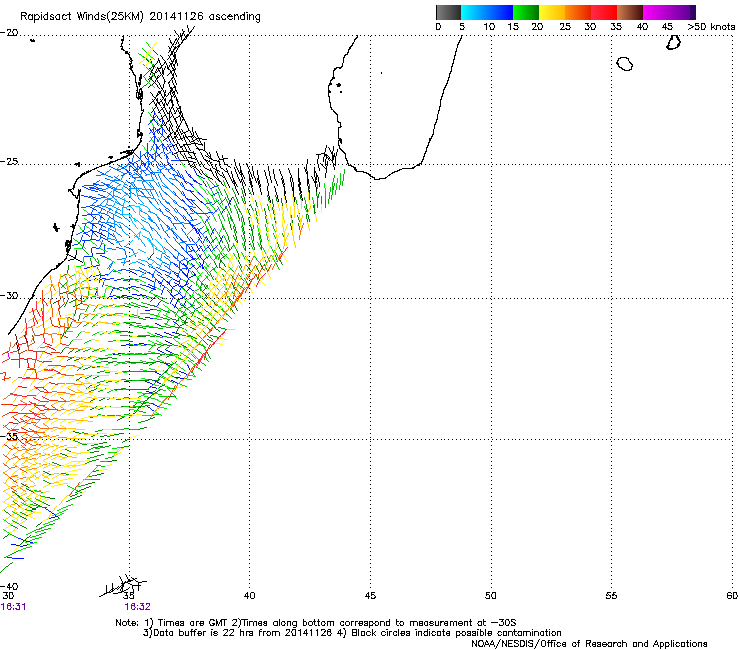Screen dimensions: 740x650
Task: Click the '10' tick label on color legend
Action: (x=489, y=27)
